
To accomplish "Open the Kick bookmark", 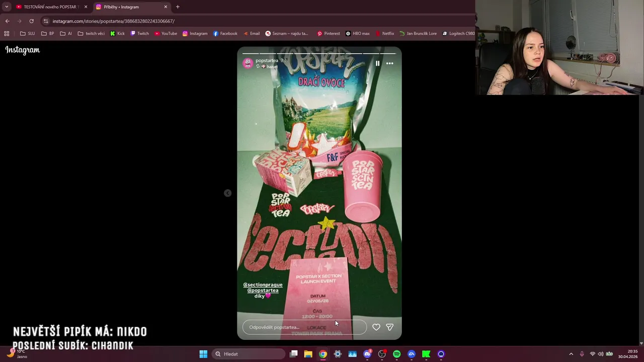I will pos(117,34).
